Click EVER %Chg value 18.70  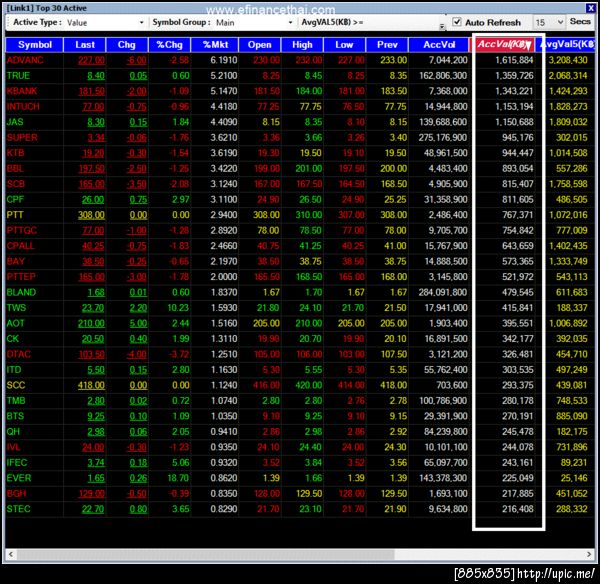[178, 478]
